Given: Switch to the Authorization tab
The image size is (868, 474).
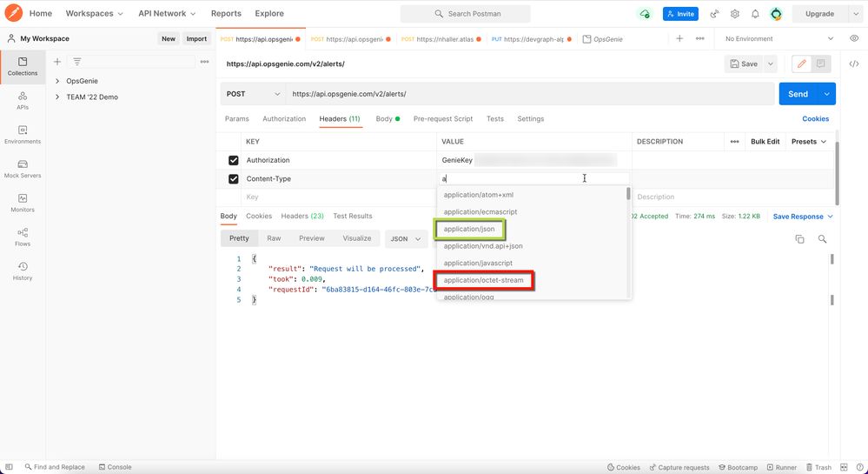Looking at the screenshot, I should 284,118.
